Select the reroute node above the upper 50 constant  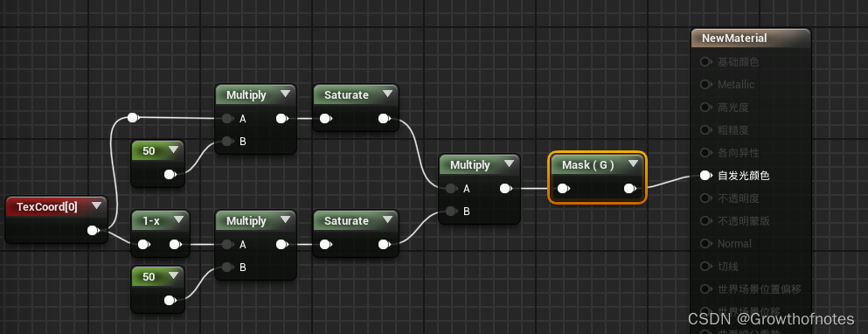click(x=133, y=117)
